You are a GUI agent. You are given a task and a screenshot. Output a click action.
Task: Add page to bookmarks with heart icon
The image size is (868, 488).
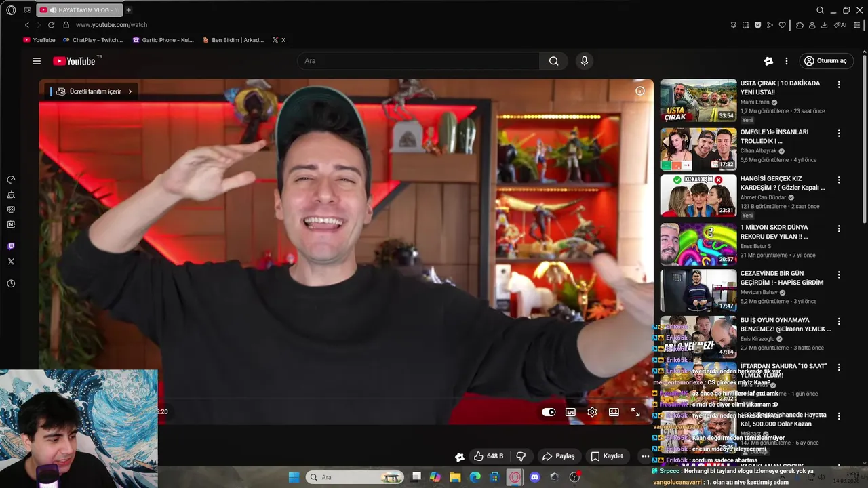coord(782,25)
